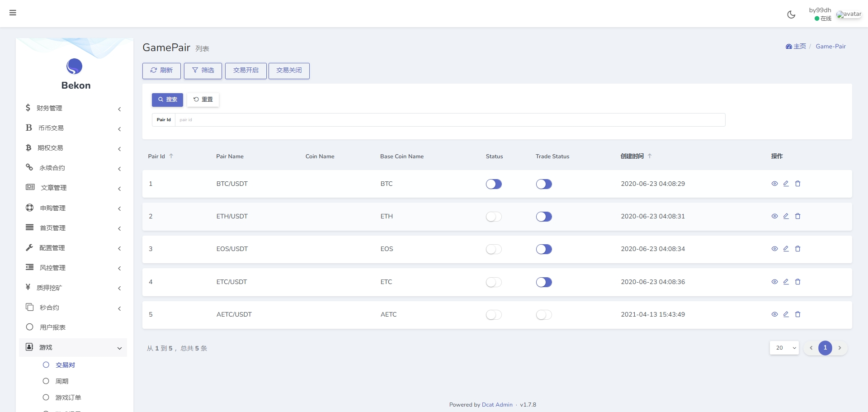The width and height of the screenshot is (868, 412).
Task: Open the page size 20 dropdown
Action: click(x=784, y=348)
